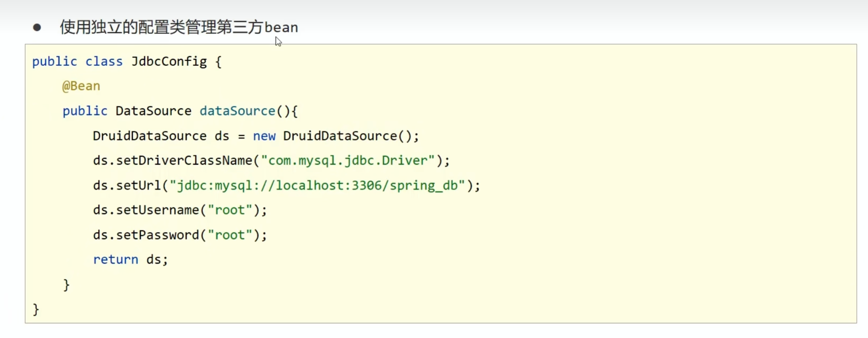The width and height of the screenshot is (868, 338).
Task: Click the jdbc:mysql localhost URL string
Action: coord(318,186)
